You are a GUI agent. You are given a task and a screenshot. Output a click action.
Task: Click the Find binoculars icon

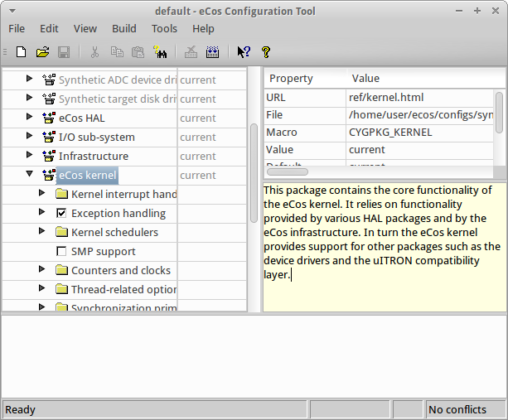tap(160, 52)
